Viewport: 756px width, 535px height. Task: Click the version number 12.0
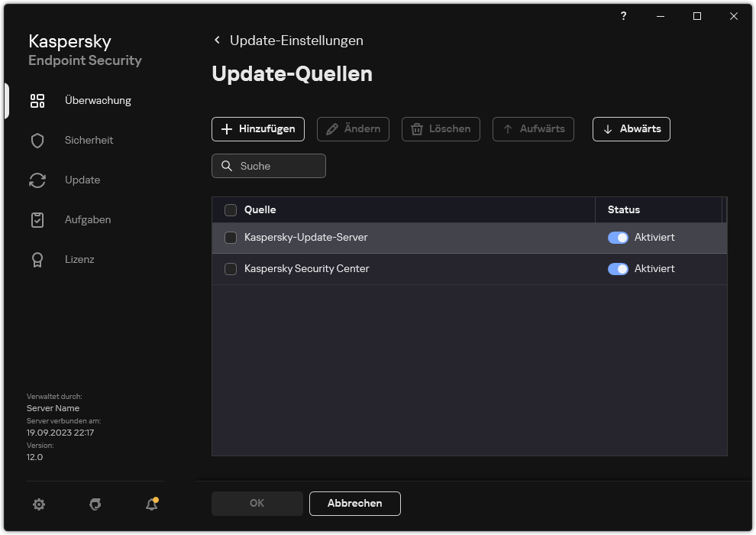pos(34,457)
